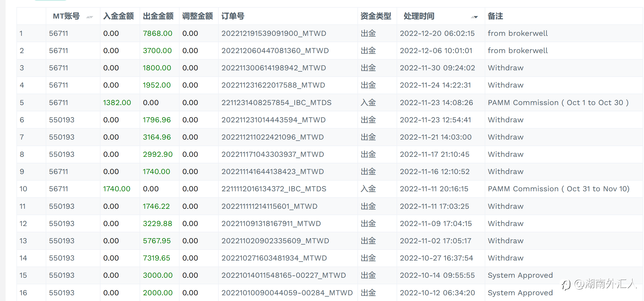Select MT account 56711 in row 9
Image resolution: width=644 pixels, height=301 pixels.
coord(58,172)
